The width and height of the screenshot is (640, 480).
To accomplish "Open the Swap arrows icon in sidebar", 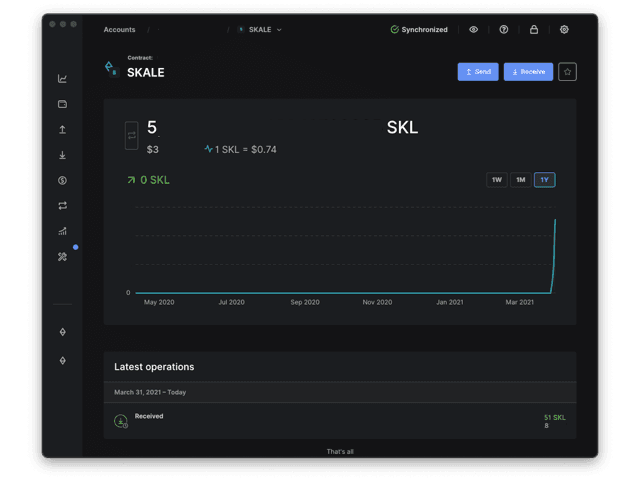I will [x=63, y=206].
